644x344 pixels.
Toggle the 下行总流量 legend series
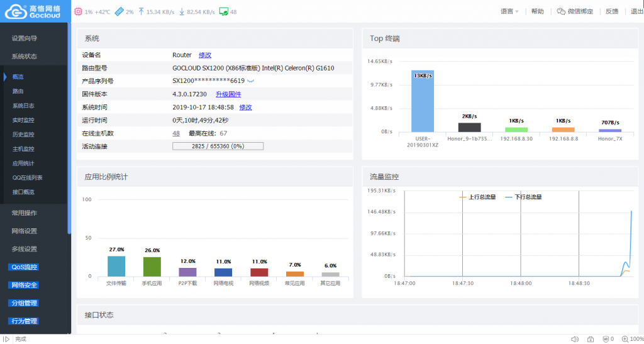pos(524,197)
